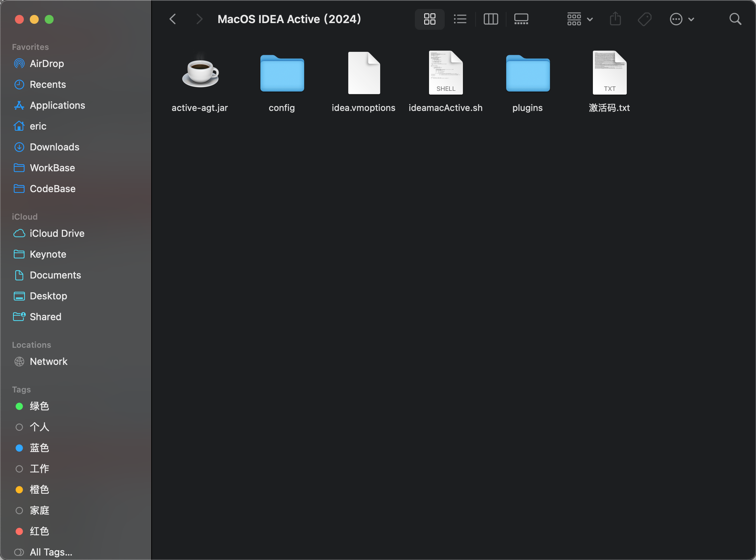
Task: Select the idea.vmoptions file icon
Action: (x=364, y=73)
